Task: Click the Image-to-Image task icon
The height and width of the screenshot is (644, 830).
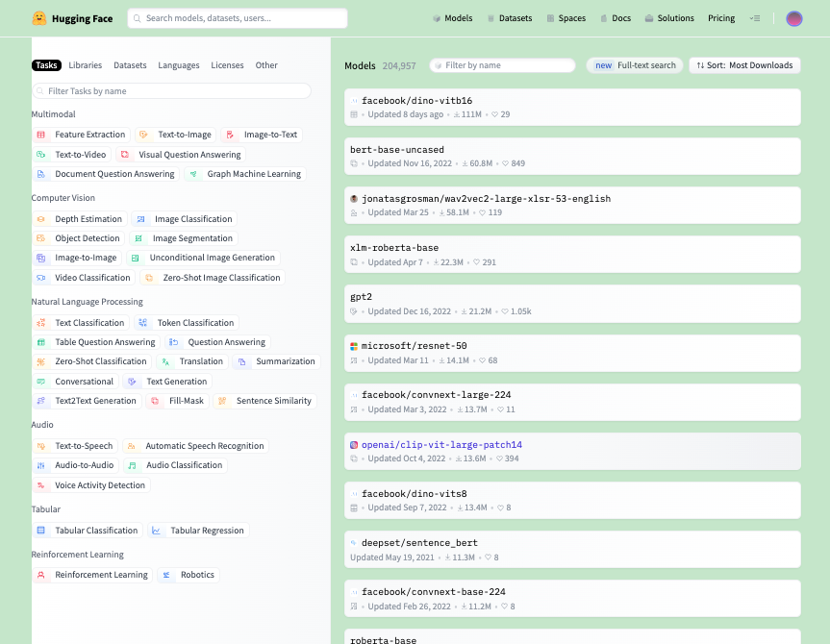Action: [x=40, y=259]
